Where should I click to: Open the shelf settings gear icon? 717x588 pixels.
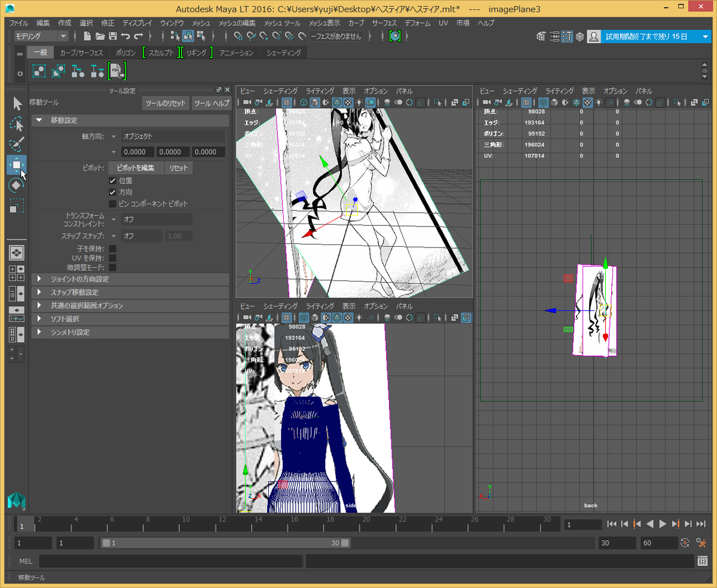click(x=20, y=73)
